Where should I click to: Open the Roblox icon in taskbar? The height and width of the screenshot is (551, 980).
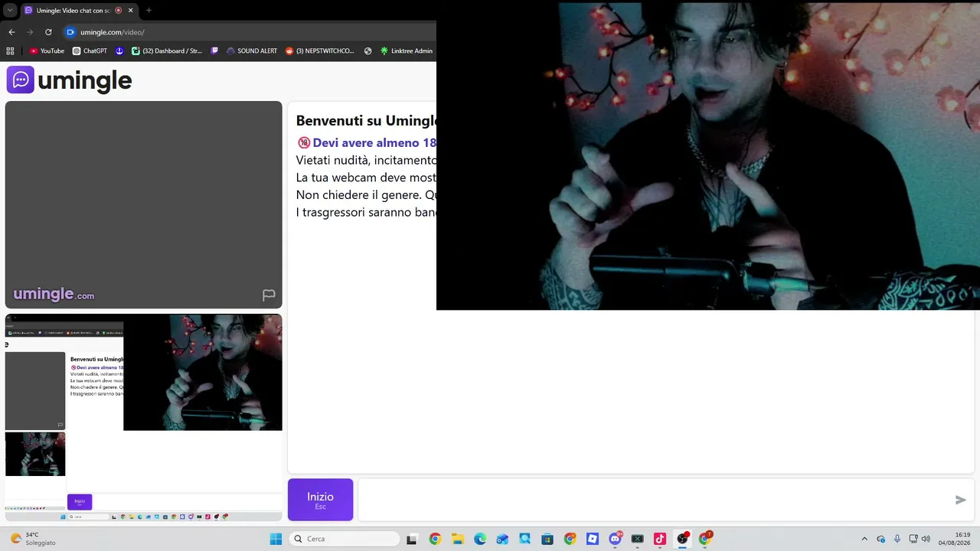[x=593, y=539]
